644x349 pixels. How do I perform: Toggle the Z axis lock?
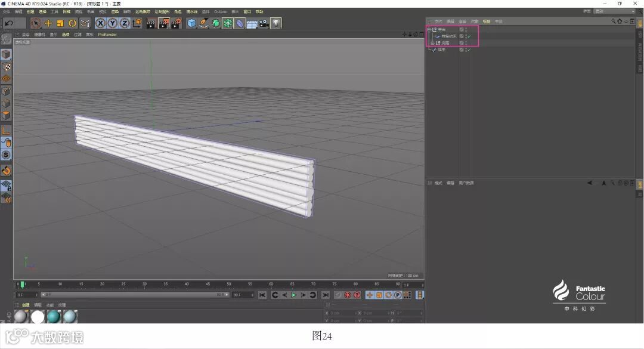click(125, 23)
